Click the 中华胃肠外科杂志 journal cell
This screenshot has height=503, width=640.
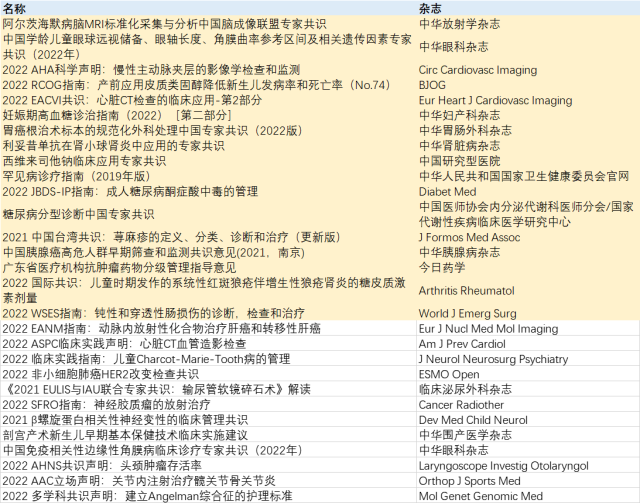click(528, 130)
